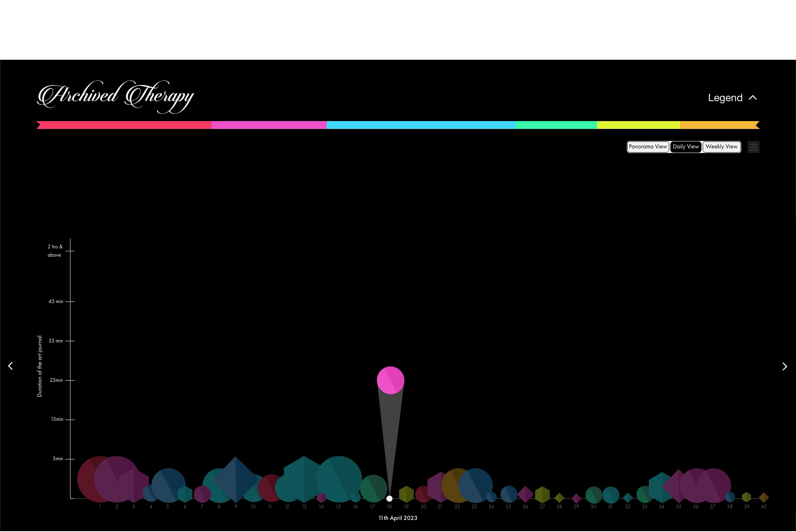Image resolution: width=796 pixels, height=532 pixels.
Task: Click the chevron next to Legend
Action: pyautogui.click(x=753, y=98)
